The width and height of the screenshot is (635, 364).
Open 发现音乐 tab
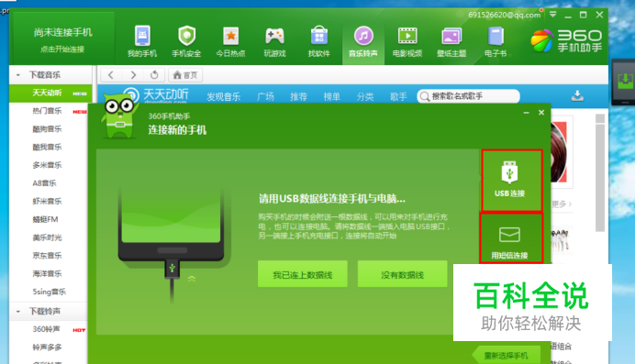pos(224,96)
